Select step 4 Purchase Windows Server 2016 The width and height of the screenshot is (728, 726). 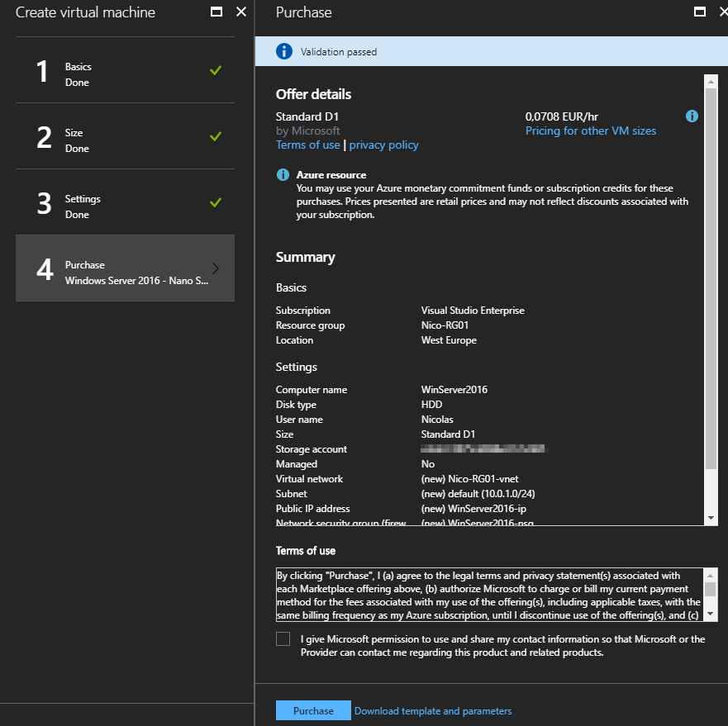(125, 268)
